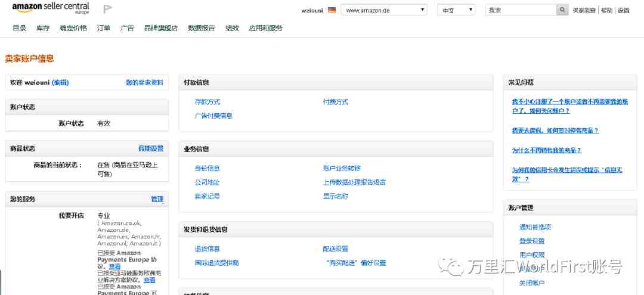Screen dimensions: 644x295
Task: Open the FAQ 为什么不再销售我的商品？
Action: pyautogui.click(x=547, y=150)
